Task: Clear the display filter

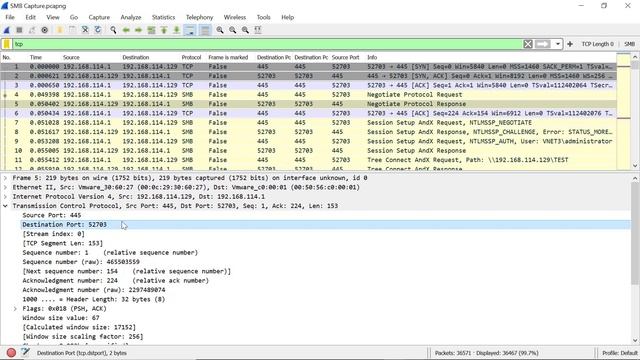Action: (x=528, y=44)
